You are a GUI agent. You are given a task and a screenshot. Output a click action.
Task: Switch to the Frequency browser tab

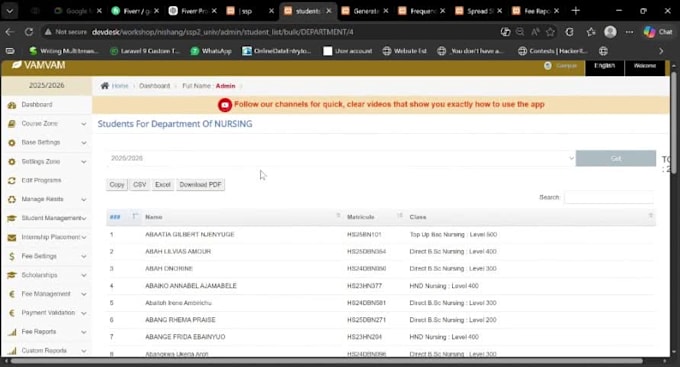(x=422, y=11)
